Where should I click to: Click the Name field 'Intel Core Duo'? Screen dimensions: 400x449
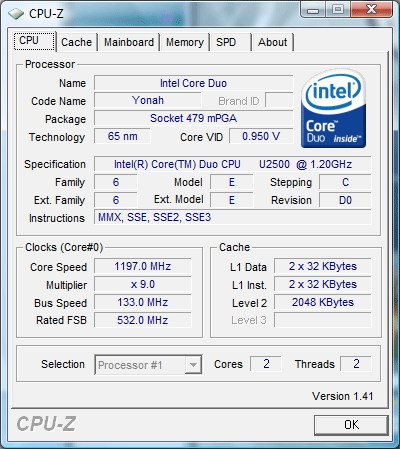[194, 83]
